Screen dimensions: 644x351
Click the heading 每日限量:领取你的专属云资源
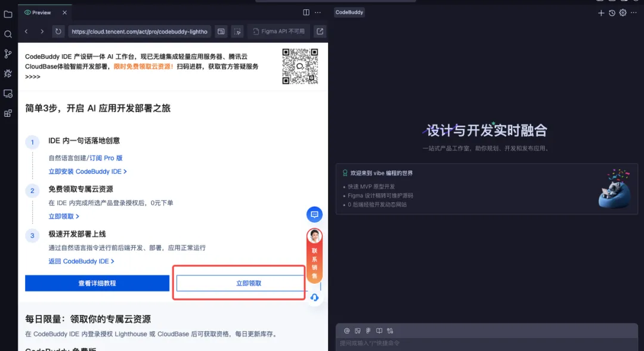pos(88,319)
